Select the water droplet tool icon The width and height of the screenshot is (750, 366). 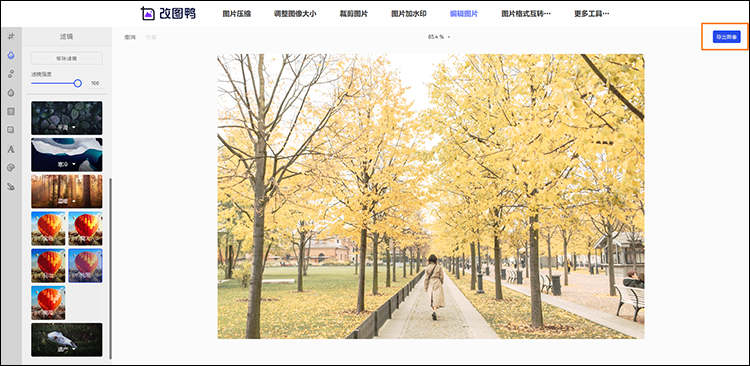click(x=11, y=92)
